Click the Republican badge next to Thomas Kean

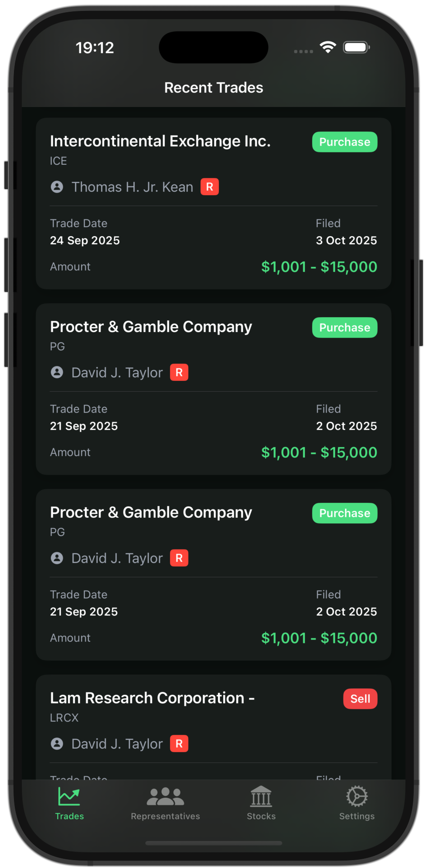point(209,187)
